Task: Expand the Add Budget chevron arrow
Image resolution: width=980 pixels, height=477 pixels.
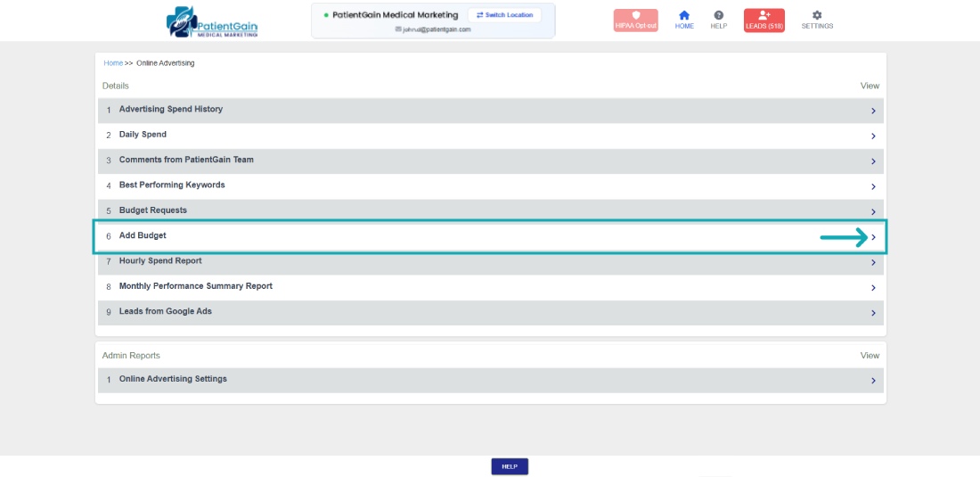Action: click(x=873, y=237)
